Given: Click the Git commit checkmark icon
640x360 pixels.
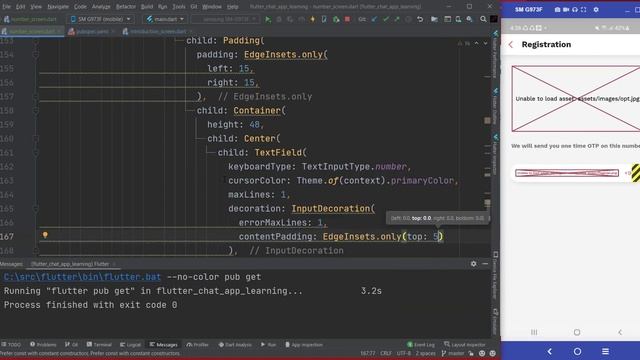Looking at the screenshot, I should (386, 19).
